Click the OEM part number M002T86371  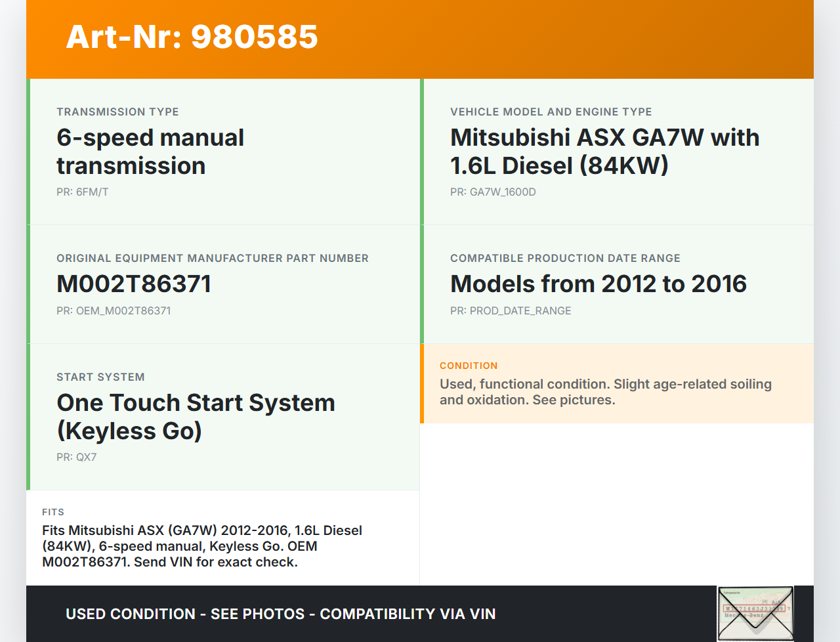134,284
